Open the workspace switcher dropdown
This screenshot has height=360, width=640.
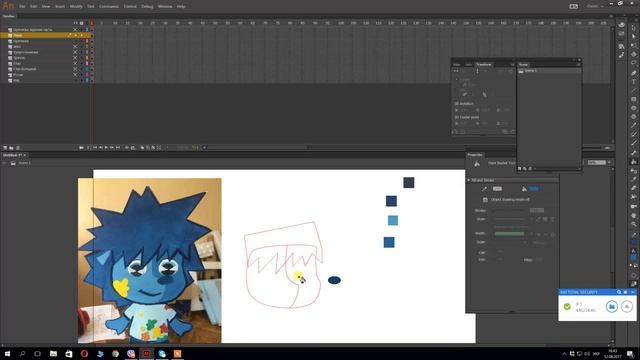595,6
